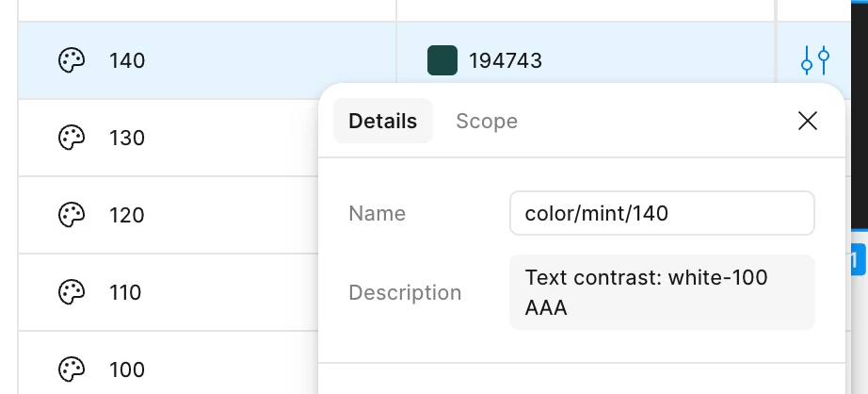Click the Name field containing color/mint/140

(661, 213)
